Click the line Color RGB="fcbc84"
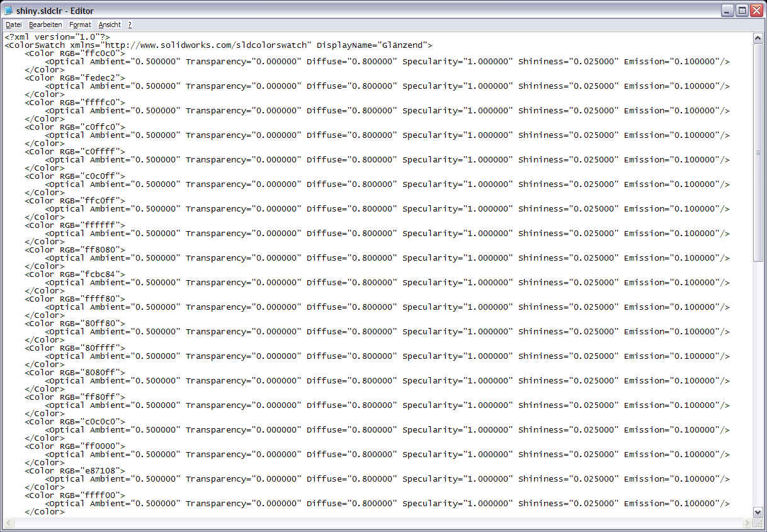This screenshot has width=767, height=532. [x=75, y=274]
